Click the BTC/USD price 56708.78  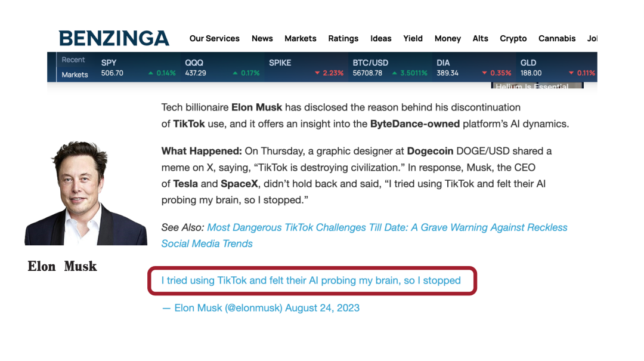(367, 73)
